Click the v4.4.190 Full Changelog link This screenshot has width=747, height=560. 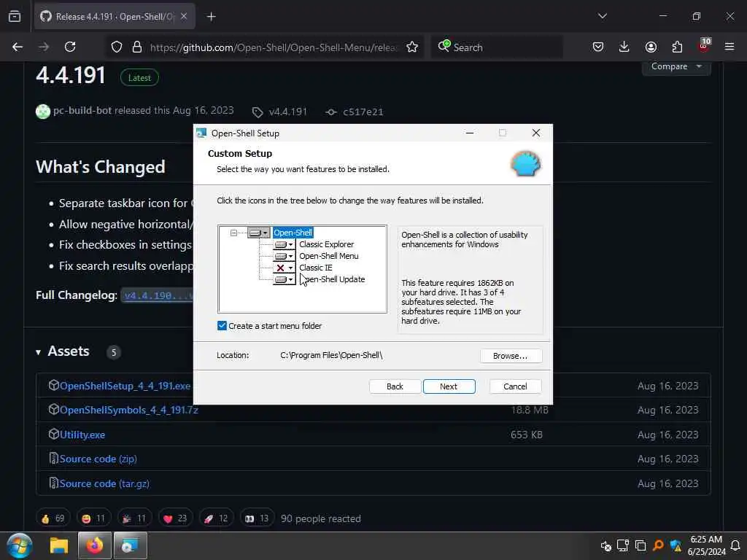coord(158,296)
